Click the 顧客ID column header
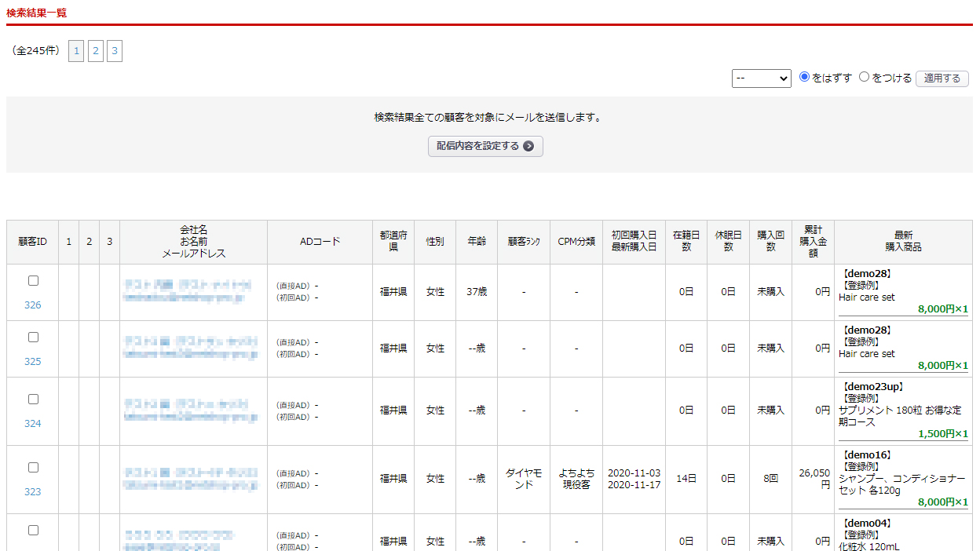 33,242
